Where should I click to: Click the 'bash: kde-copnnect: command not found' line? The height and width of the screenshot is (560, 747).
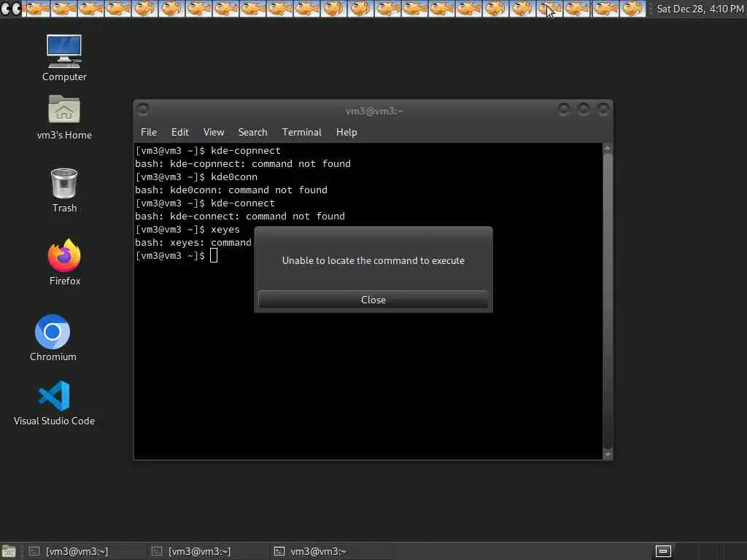coord(242,164)
